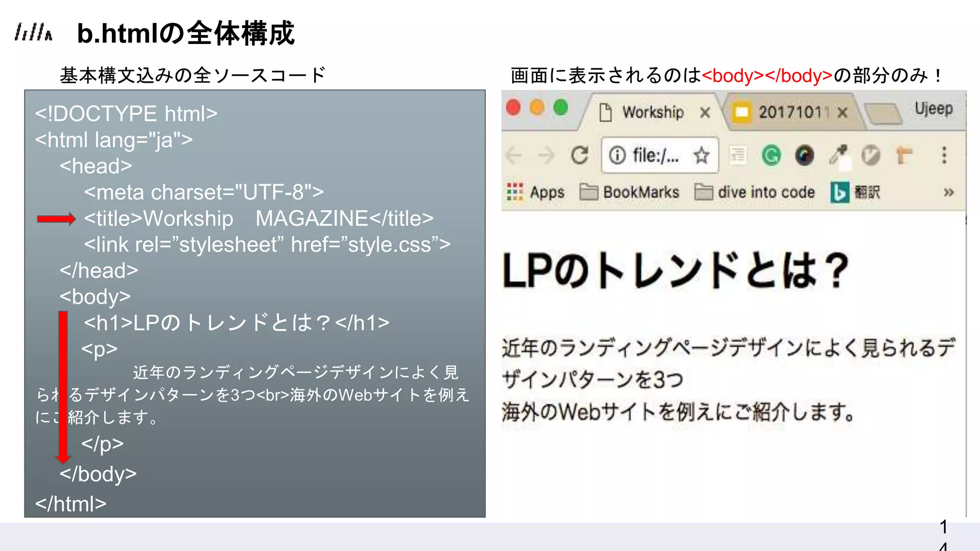Click the <link rel="stylesheet"> code line

(267, 244)
